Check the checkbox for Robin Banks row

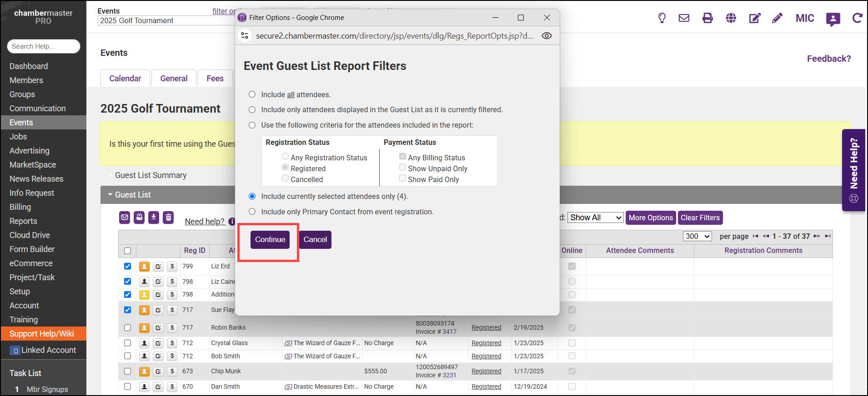[x=128, y=327]
